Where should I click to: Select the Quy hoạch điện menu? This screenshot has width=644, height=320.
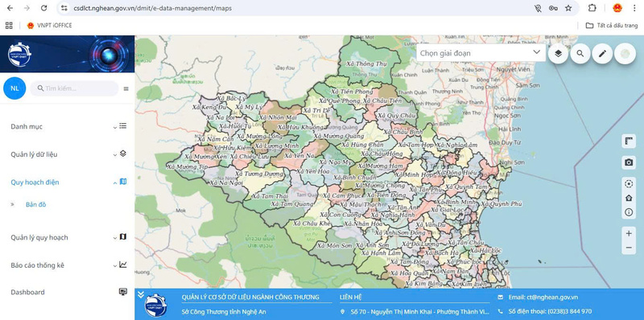35,183
